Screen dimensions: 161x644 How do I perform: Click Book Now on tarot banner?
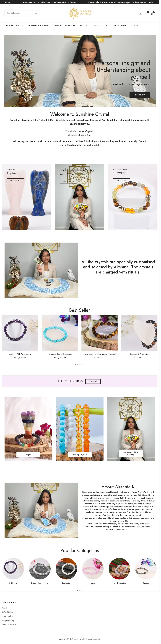(x=140, y=95)
